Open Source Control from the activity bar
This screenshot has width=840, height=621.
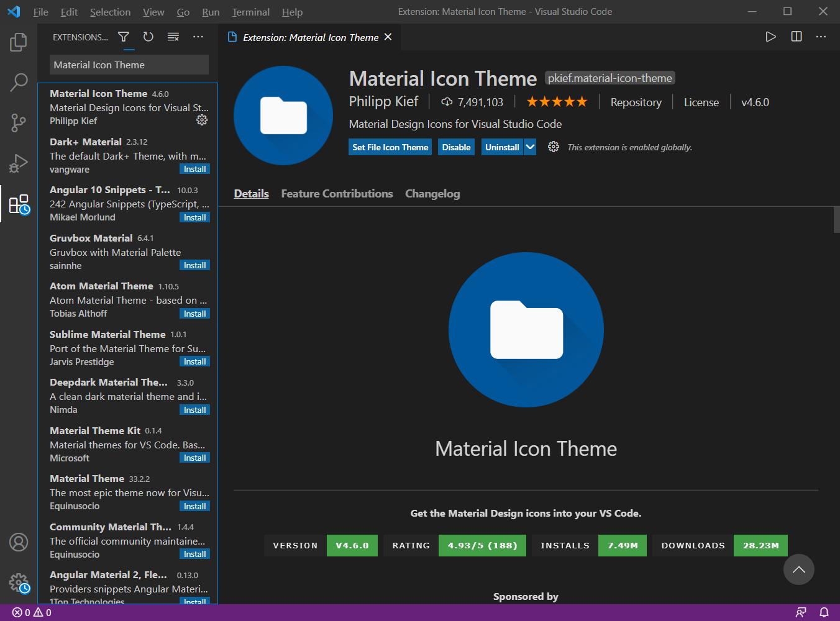pos(18,122)
